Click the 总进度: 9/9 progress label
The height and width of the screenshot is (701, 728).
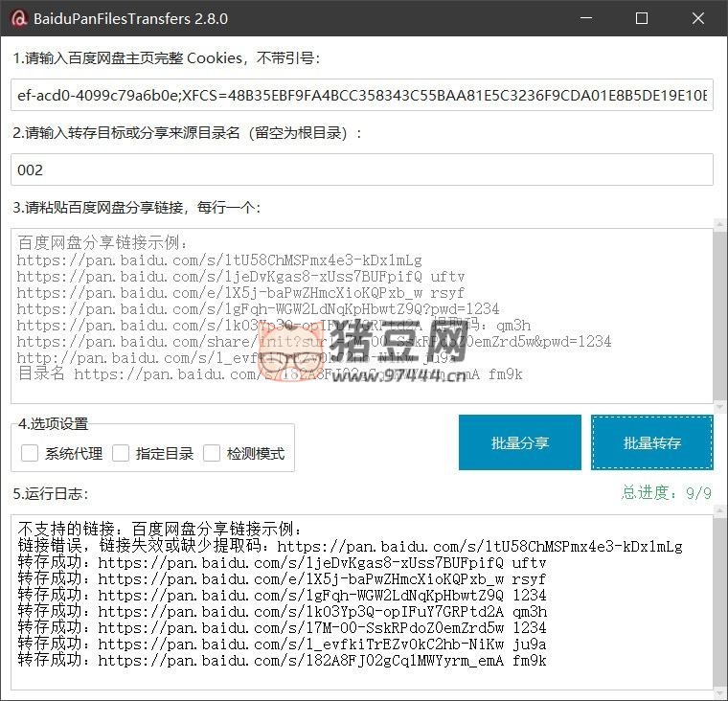pos(667,492)
